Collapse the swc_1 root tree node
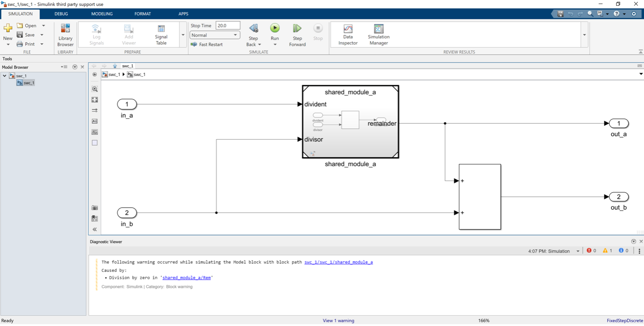Image resolution: width=644 pixels, height=326 pixels. click(x=5, y=76)
